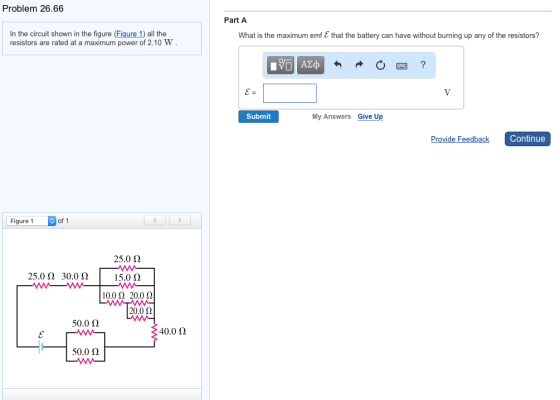
Task: Click the question mark help icon
Action: pyautogui.click(x=423, y=65)
